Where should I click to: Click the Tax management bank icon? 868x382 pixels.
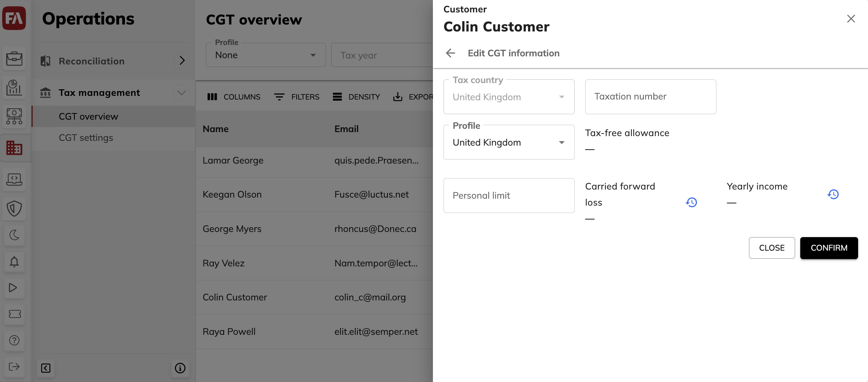45,93
